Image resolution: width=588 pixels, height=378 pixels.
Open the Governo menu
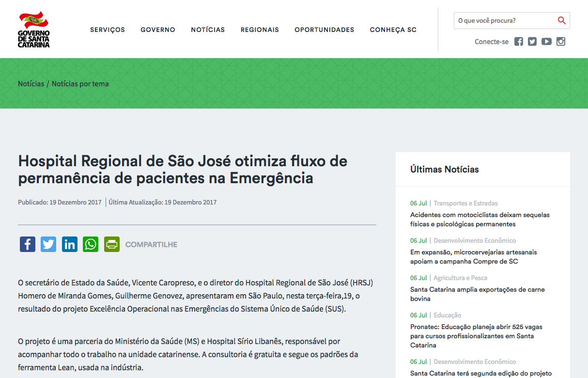158,30
